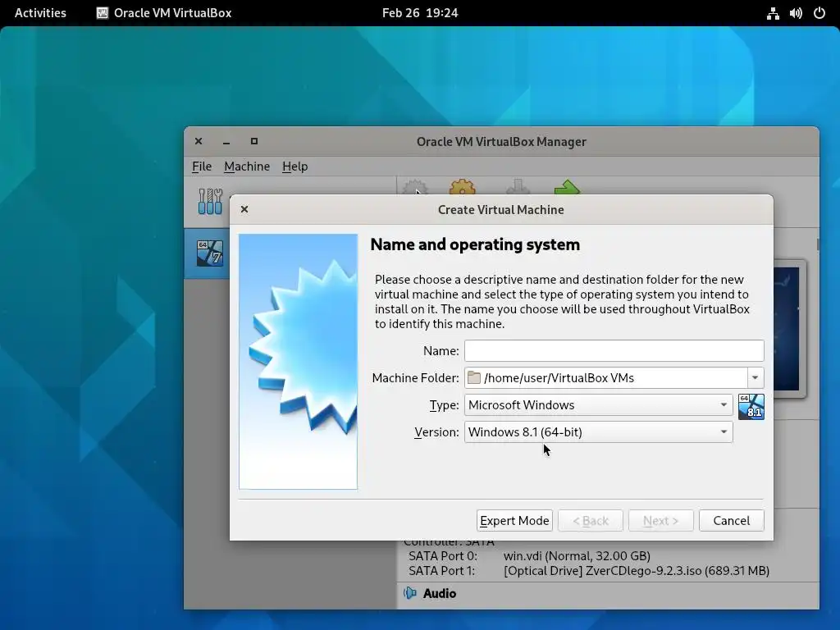Click the New machine toolbar icon
Screen dimensions: 840x630
point(415,187)
